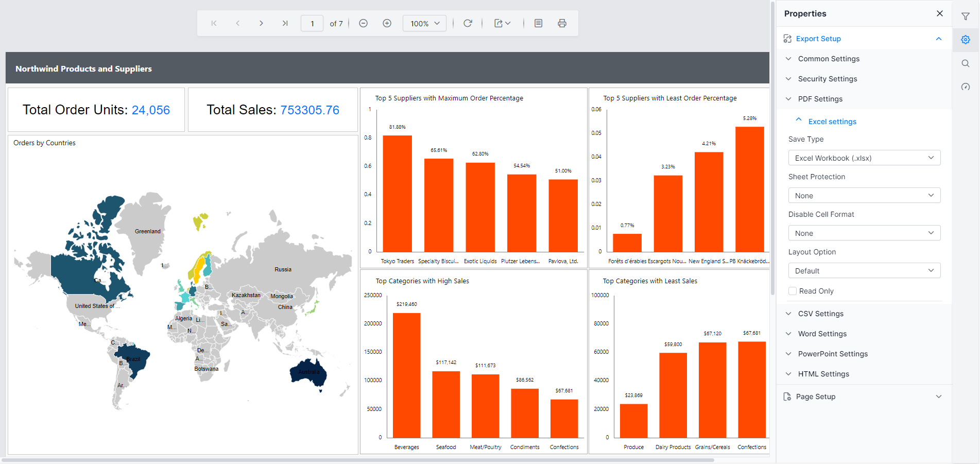Click the Total Sales value 753305.76

(310, 110)
